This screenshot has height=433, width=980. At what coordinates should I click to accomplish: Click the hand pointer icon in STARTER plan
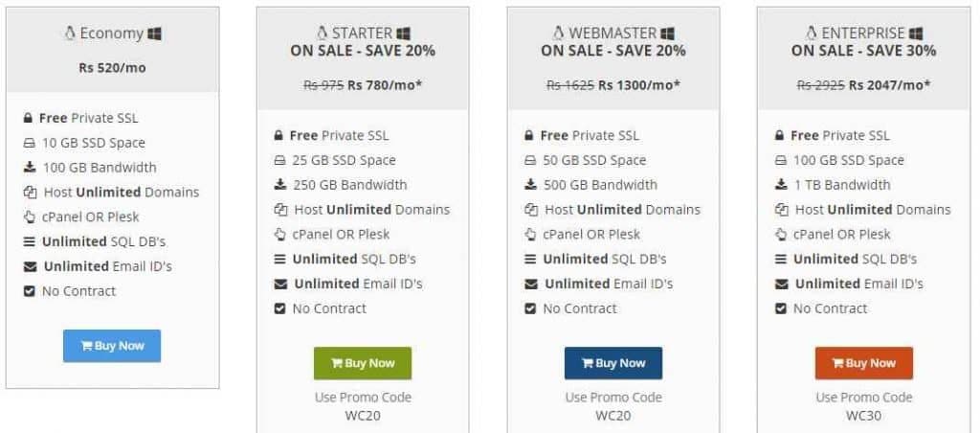280,235
